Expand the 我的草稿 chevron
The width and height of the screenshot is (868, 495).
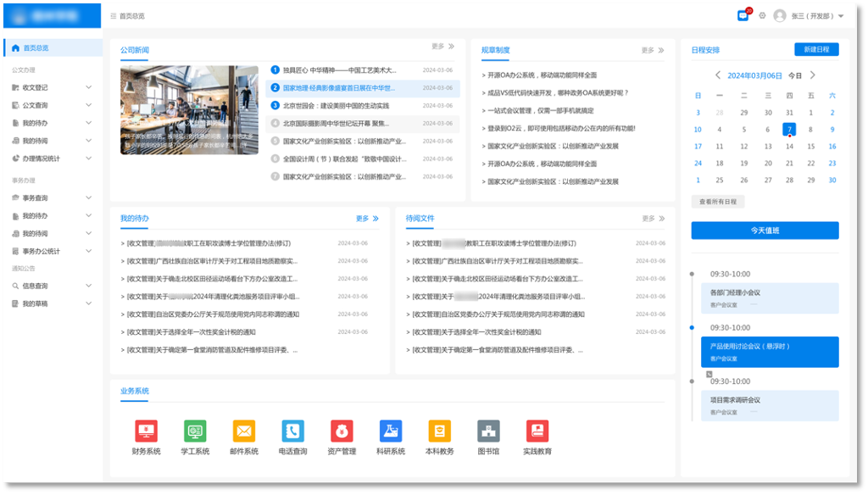point(88,303)
